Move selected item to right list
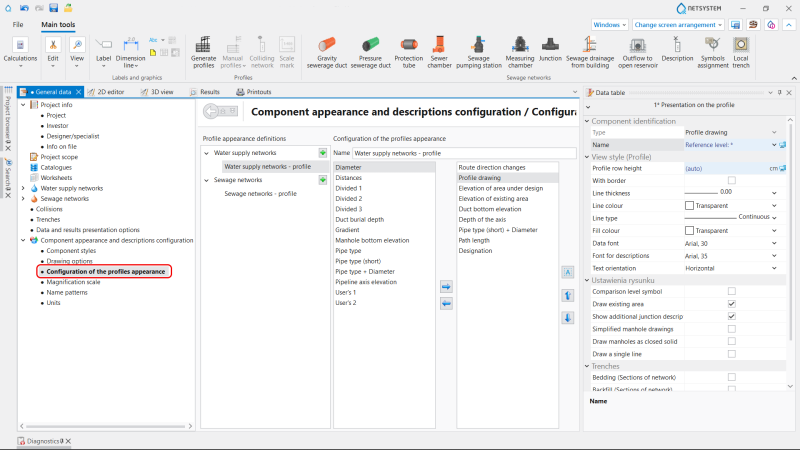The width and height of the screenshot is (800, 450). click(446, 287)
